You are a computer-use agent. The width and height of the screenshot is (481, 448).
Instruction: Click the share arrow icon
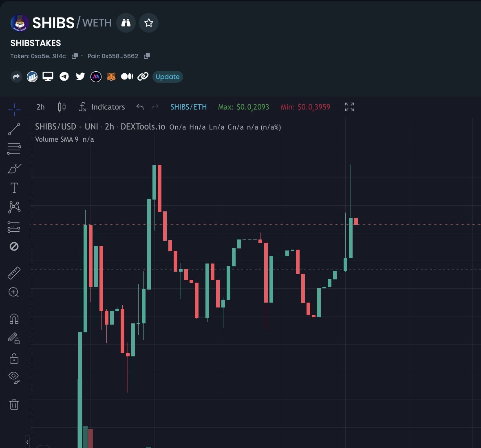pyautogui.click(x=16, y=77)
